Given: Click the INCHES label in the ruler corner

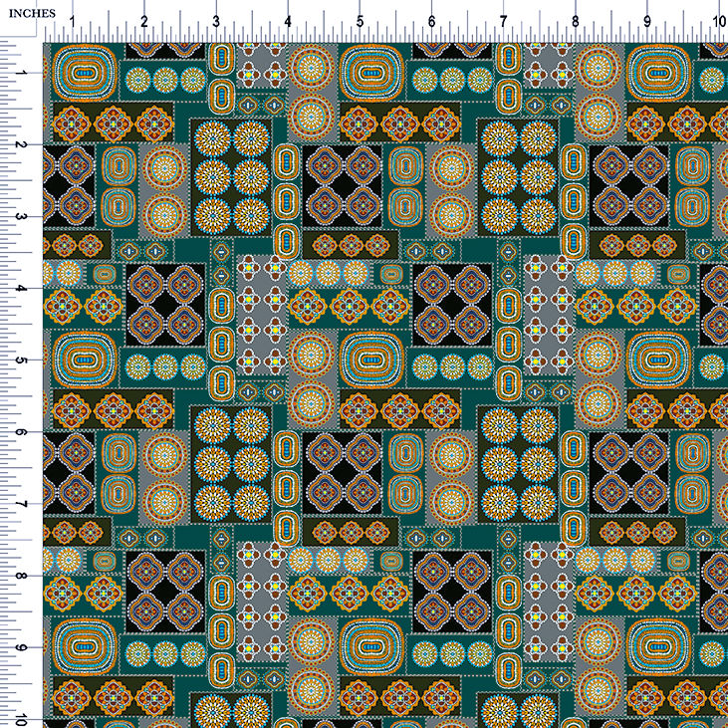Looking at the screenshot, I should pos(32,14).
